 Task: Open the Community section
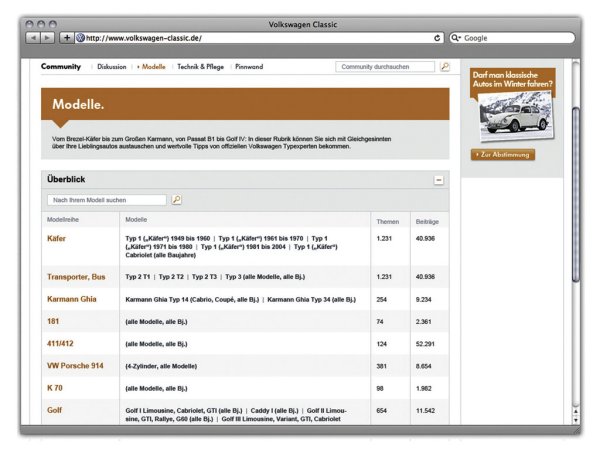click(x=61, y=66)
